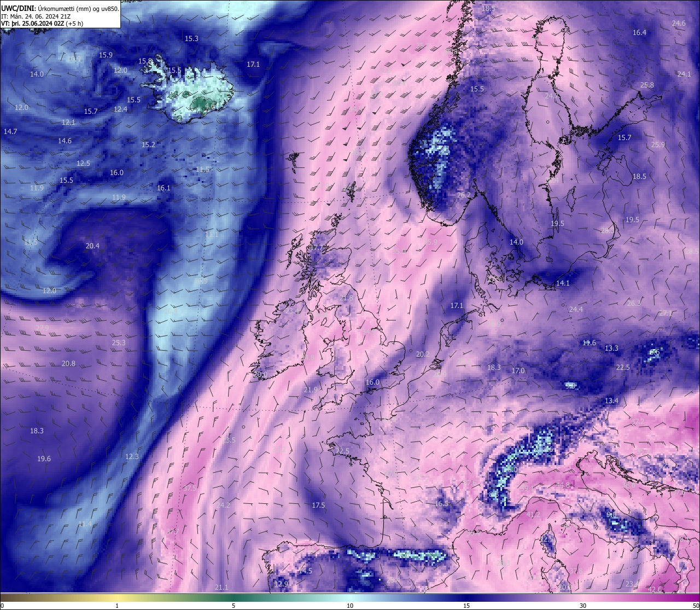Click the 24.1 value label
This screenshot has height=610, width=700.
click(684, 74)
